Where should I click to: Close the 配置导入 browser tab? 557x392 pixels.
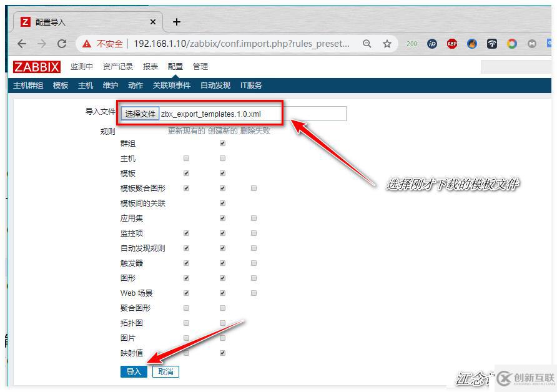[153, 22]
